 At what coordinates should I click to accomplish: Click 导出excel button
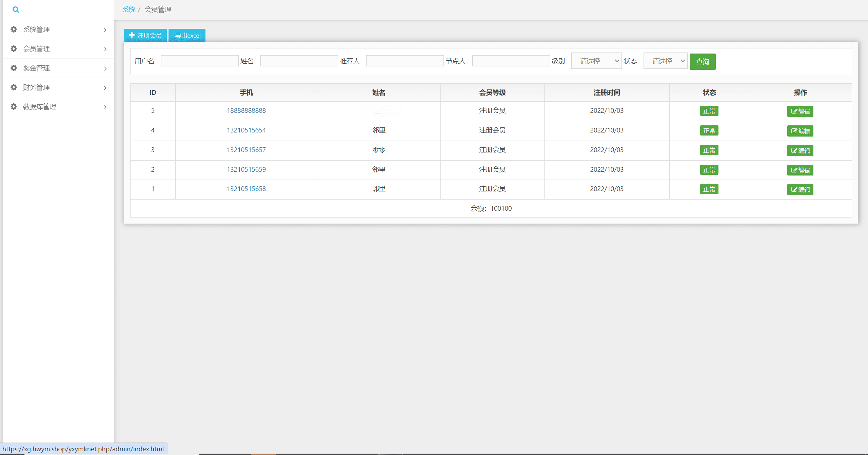(x=187, y=36)
